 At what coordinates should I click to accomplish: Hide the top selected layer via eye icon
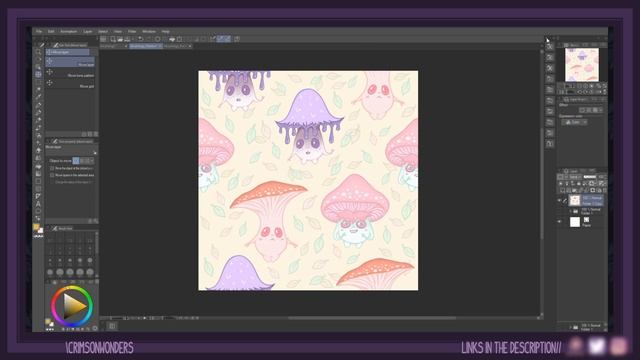(560, 200)
